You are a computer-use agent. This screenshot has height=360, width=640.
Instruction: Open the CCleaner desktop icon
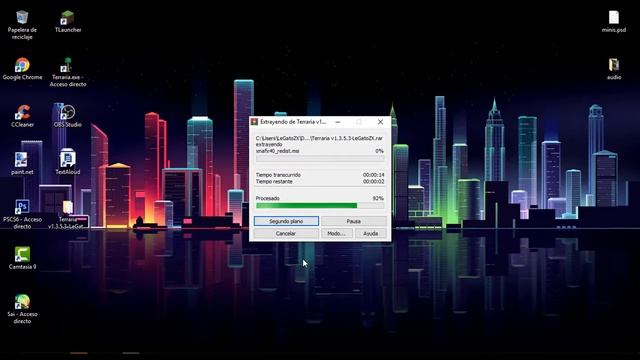22,116
